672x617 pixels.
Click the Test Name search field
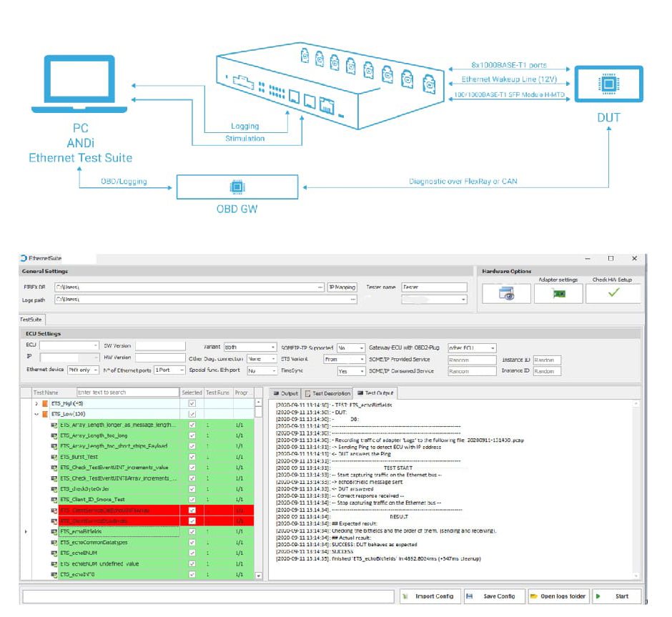(128, 393)
